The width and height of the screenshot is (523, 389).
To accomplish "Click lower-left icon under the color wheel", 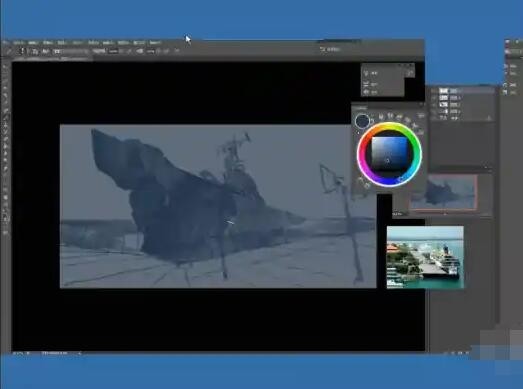I will click(x=360, y=182).
